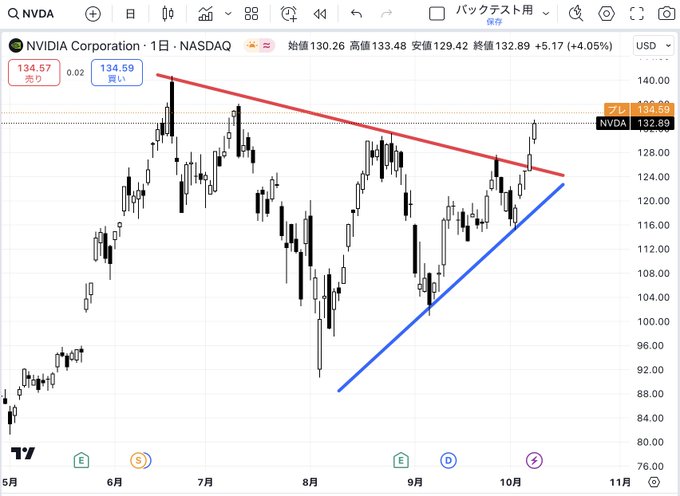
Task: Click the 終値132.89 close value
Action: click(x=501, y=46)
